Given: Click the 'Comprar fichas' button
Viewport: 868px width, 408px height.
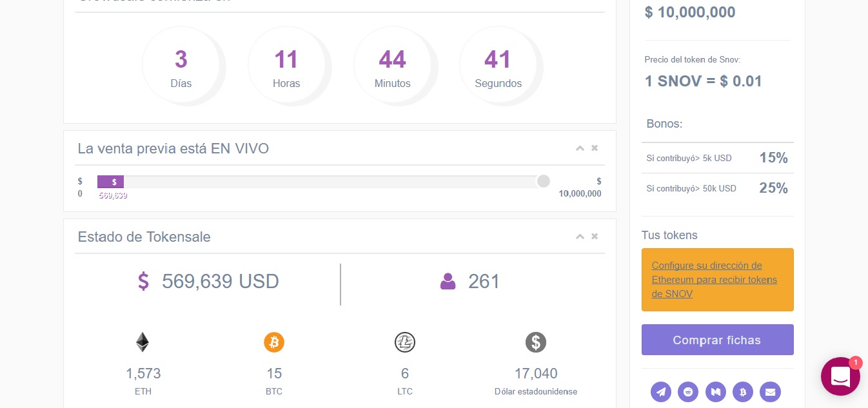Looking at the screenshot, I should coord(717,340).
